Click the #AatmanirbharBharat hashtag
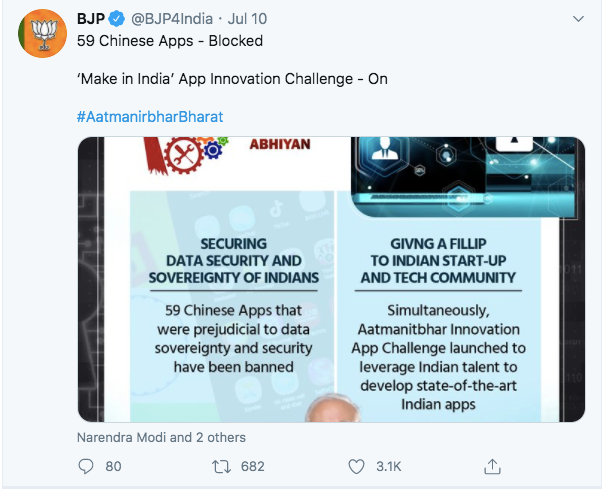603x489 pixels. 149,116
